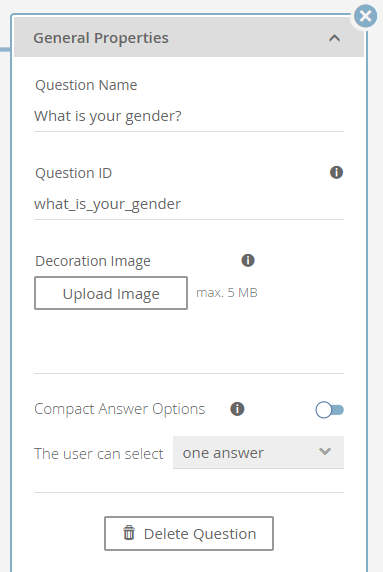Click the Upload Image button
Viewport: 383px width, 572px height.
click(x=111, y=293)
